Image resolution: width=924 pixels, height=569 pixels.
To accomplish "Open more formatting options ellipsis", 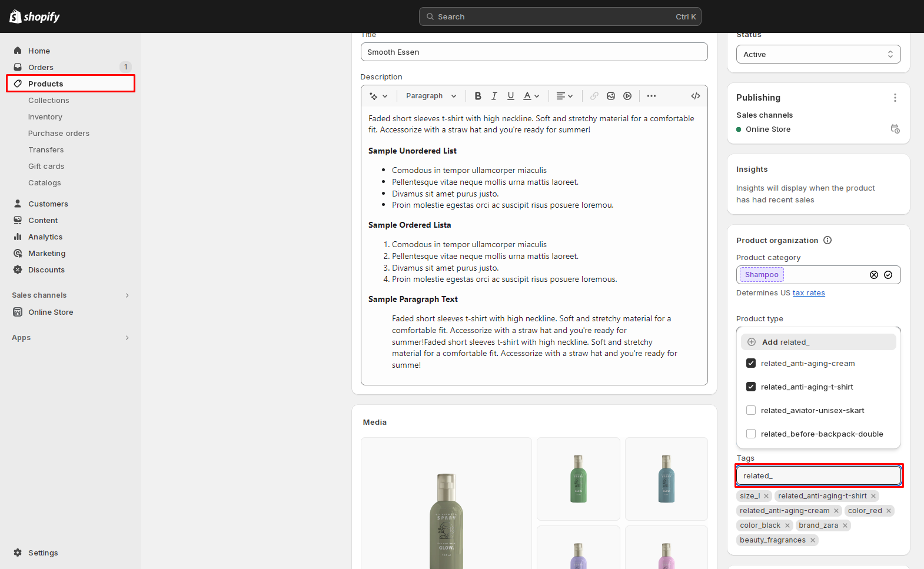I will point(652,96).
